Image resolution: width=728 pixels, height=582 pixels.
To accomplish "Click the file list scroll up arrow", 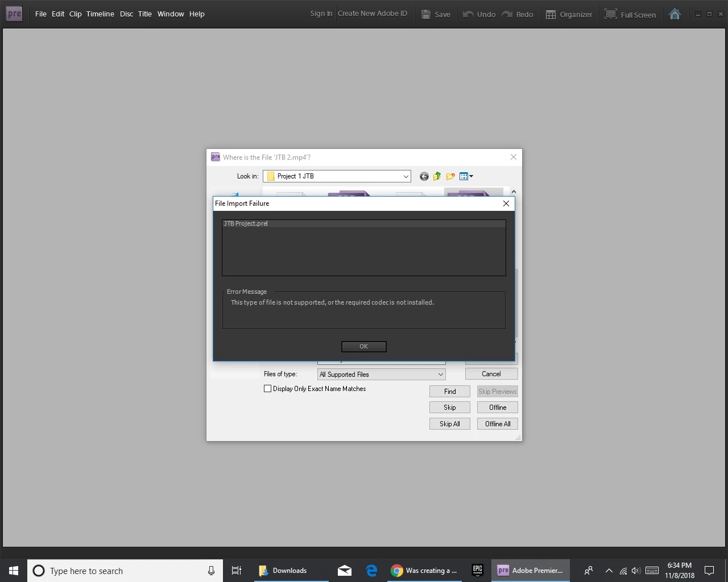I will pyautogui.click(x=514, y=192).
